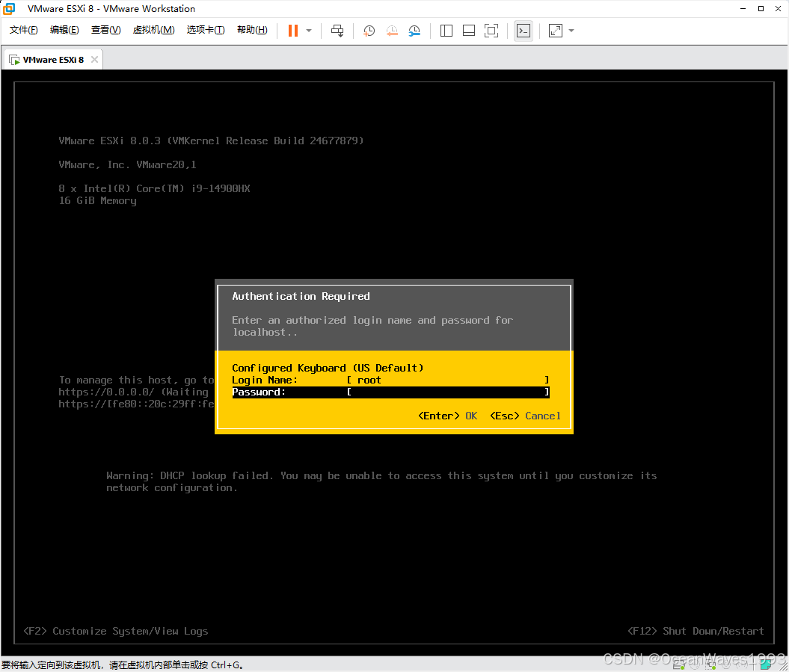
Task: Click <Enter> OK in the dialog
Action: (x=447, y=416)
